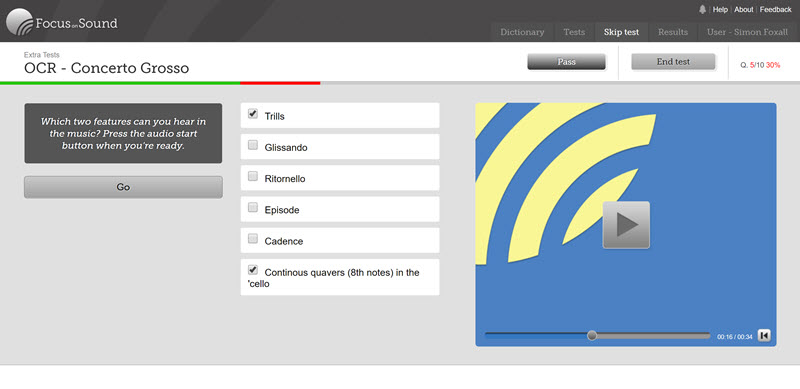800x389 pixels.
Task: Open the Dictionary tab
Action: (x=522, y=32)
